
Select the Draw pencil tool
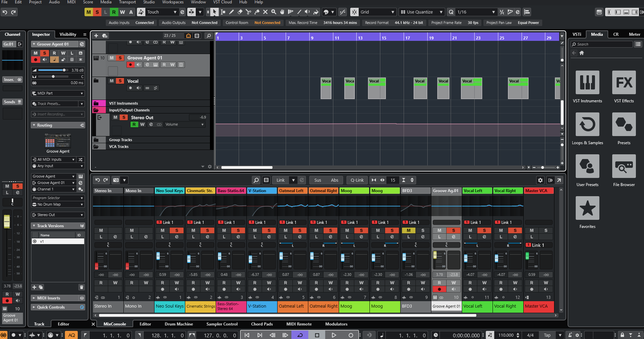(231, 12)
